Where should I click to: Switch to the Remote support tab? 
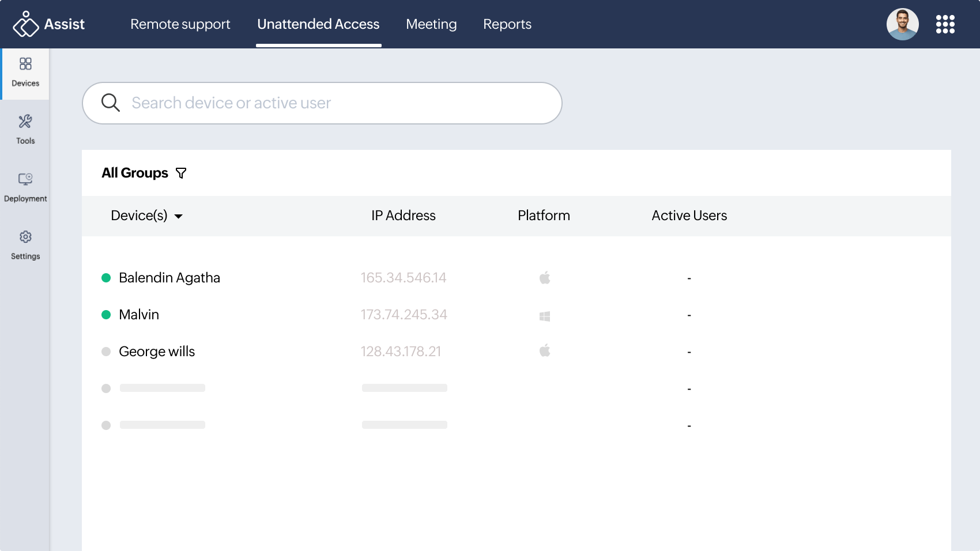180,24
